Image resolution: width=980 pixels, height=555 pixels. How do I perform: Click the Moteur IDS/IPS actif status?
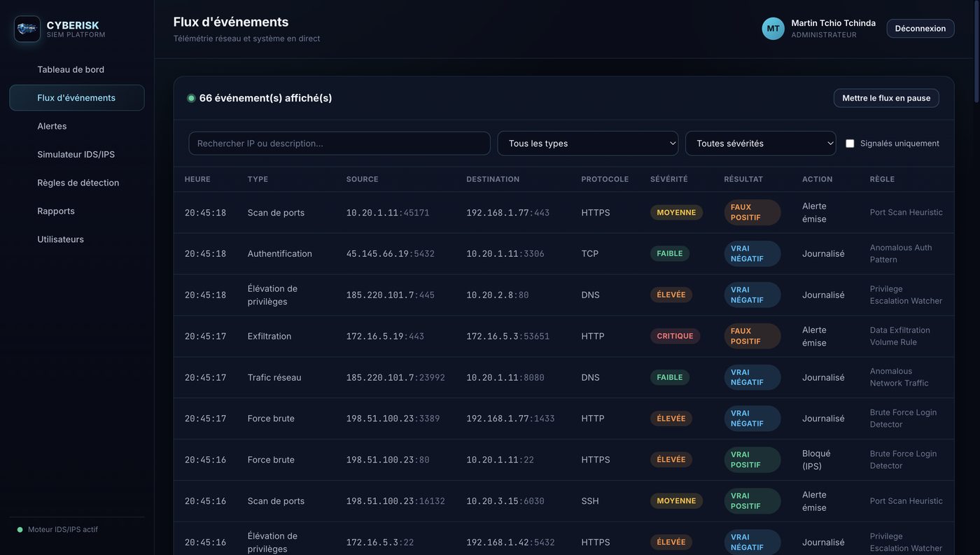57,530
